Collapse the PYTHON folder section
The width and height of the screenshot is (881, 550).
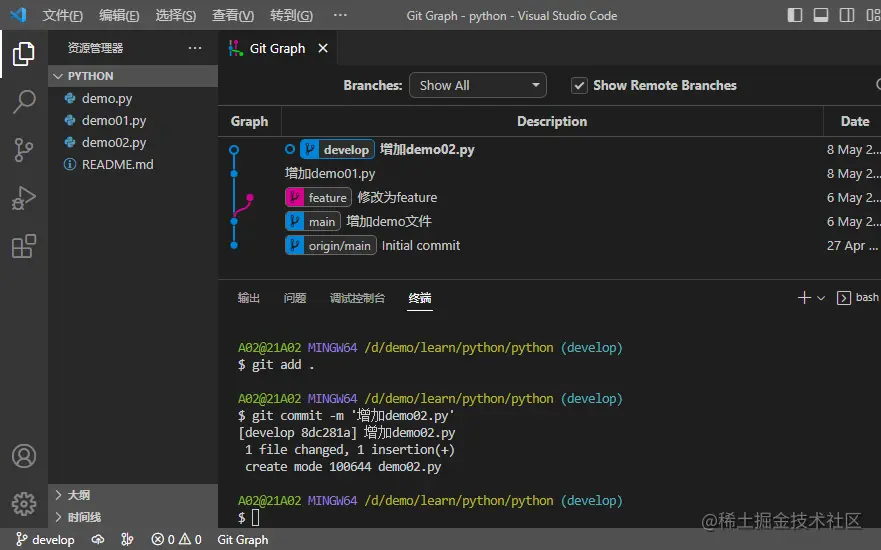click(x=133, y=76)
